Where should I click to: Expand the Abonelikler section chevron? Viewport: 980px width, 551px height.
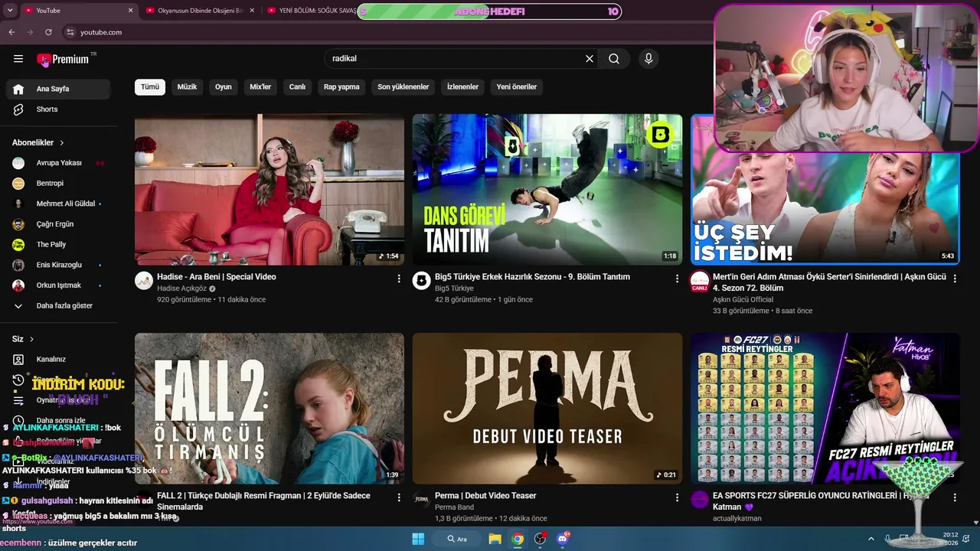point(62,143)
